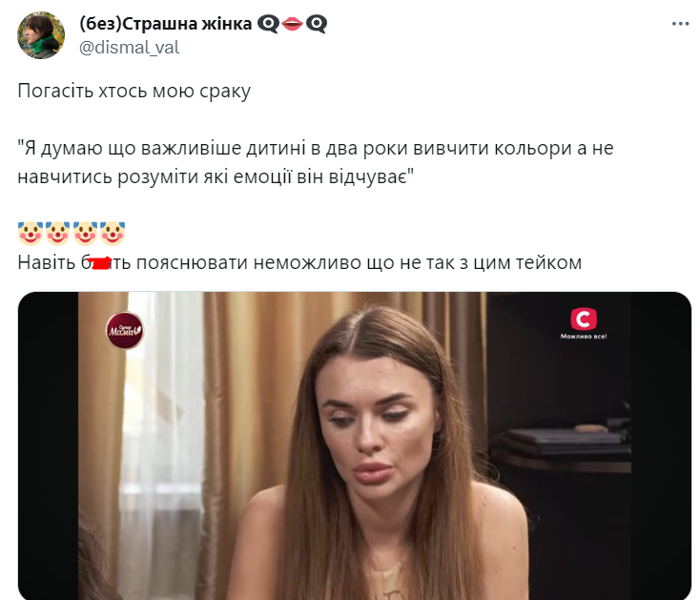Screen dimensions: 700x600
Task: Click the line 'навчитись розуміти які емоції він відчуває'
Action: (x=216, y=177)
